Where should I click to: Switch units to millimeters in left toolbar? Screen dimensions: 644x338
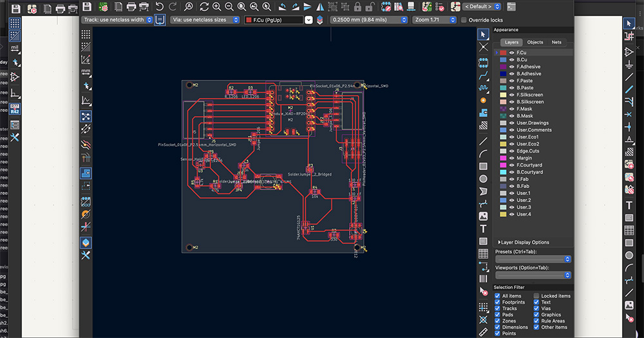pyautogui.click(x=86, y=72)
